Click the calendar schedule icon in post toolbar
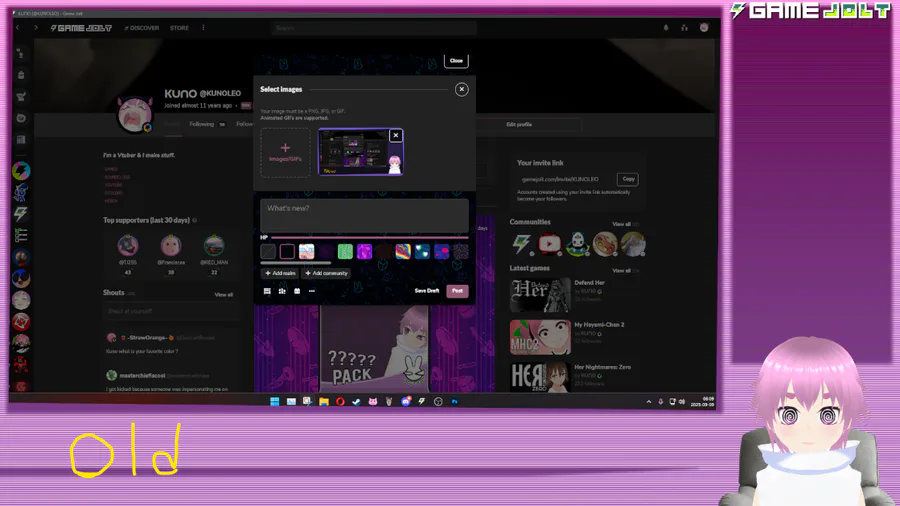900x506 pixels. 297,291
